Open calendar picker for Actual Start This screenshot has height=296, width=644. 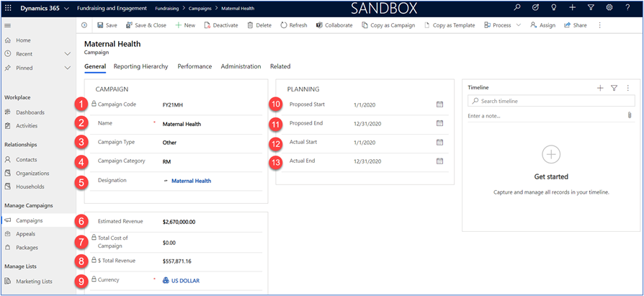coord(439,142)
